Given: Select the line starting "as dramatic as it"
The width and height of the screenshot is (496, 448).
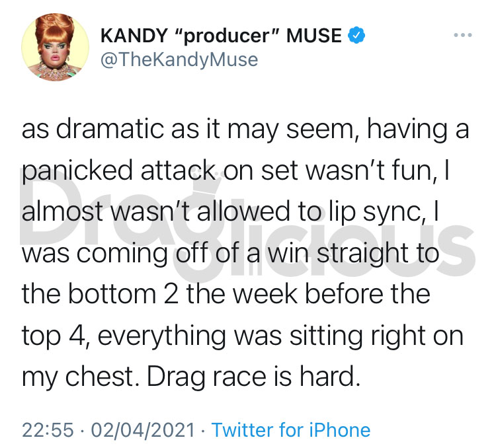Looking at the screenshot, I should 245,130.
